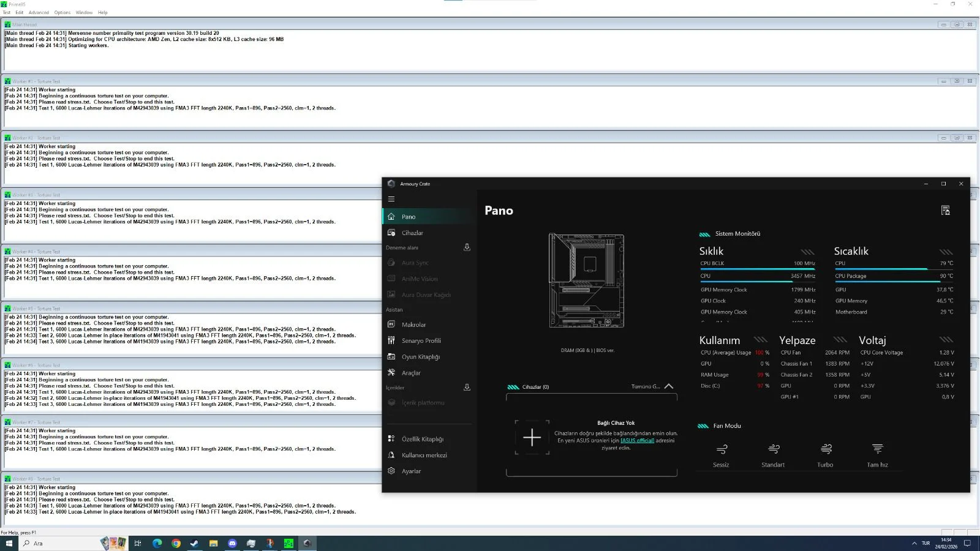Click the RAM Usage row label
The height and width of the screenshot is (551, 980).
tap(715, 375)
